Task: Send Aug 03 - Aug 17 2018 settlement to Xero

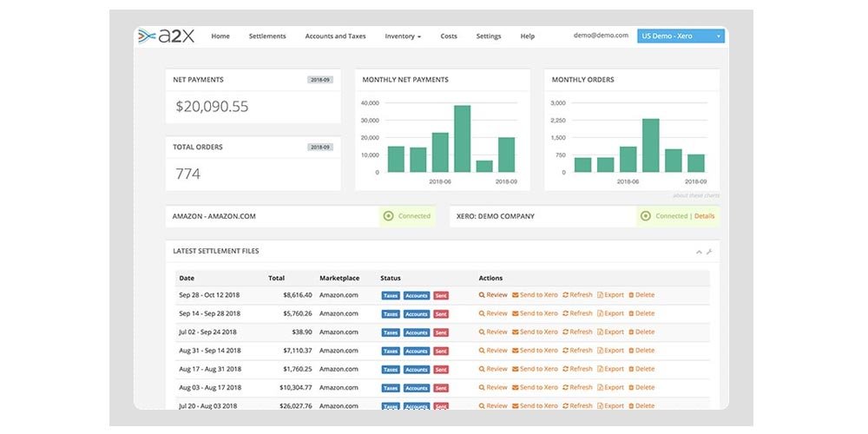Action: point(535,387)
